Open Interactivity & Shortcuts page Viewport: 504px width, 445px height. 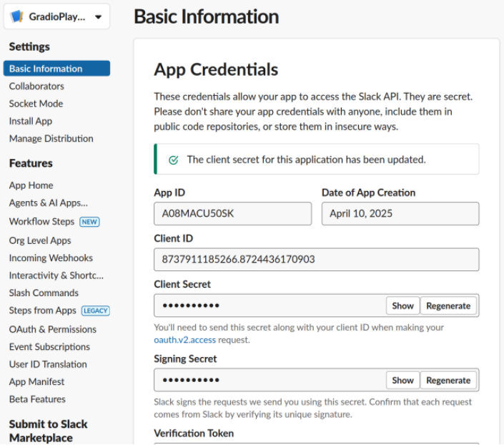coord(56,275)
